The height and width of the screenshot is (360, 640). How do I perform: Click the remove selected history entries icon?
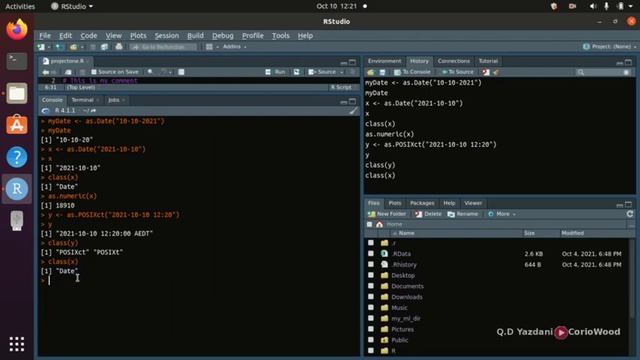click(x=486, y=72)
